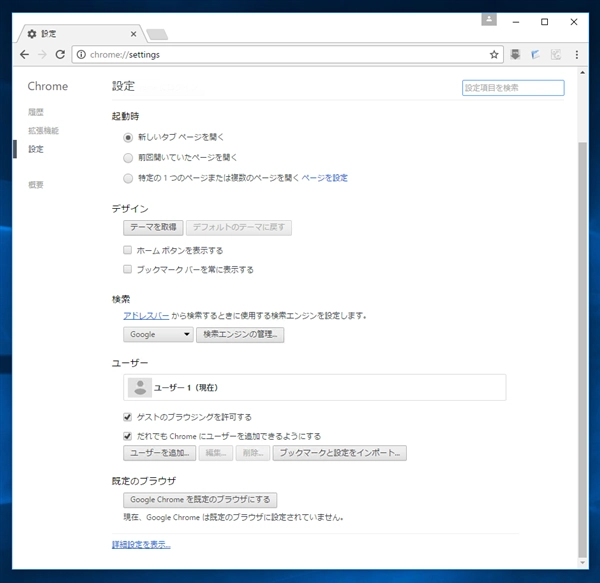Maximize the Chrome window
Image resolution: width=600 pixels, height=583 pixels.
point(544,22)
